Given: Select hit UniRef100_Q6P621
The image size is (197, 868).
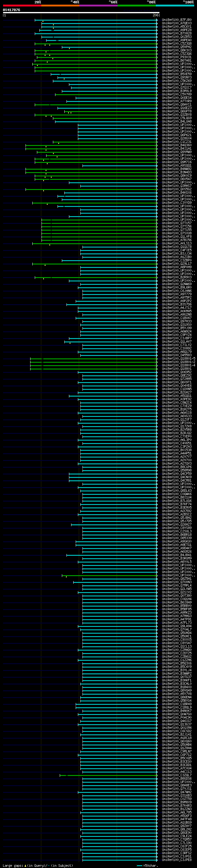Looking at the screenshot, I should click(x=177, y=135).
